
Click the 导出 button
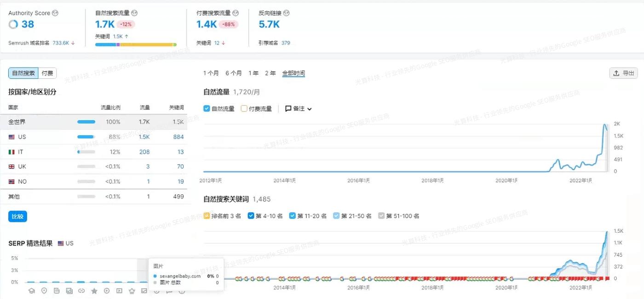(623, 73)
